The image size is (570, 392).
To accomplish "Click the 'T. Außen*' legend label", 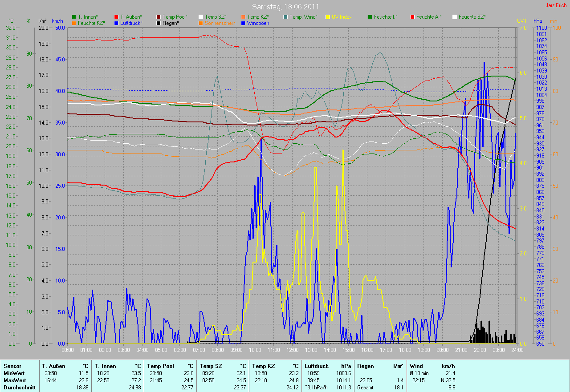I will [x=131, y=17].
